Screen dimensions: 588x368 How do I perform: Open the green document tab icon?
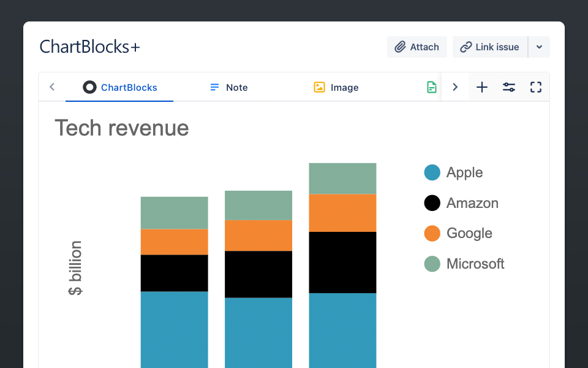(432, 87)
